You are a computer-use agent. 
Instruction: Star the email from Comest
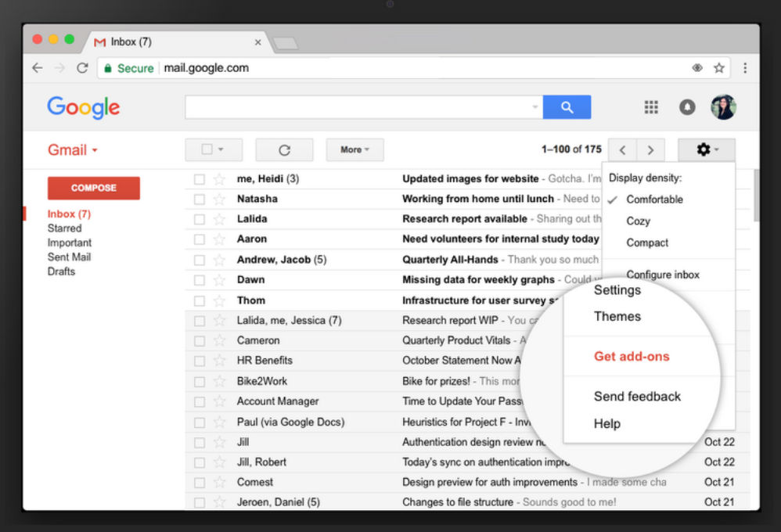(219, 482)
